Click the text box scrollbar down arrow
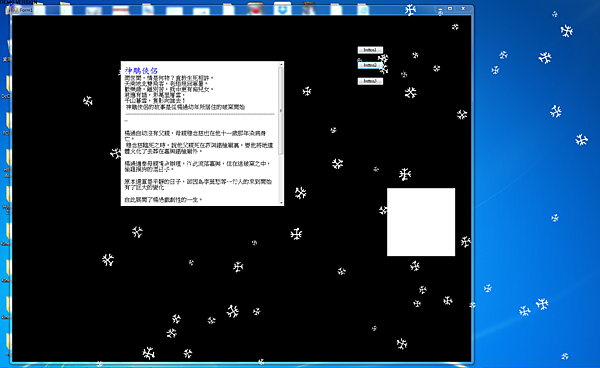This screenshot has height=368, width=600. (x=281, y=203)
